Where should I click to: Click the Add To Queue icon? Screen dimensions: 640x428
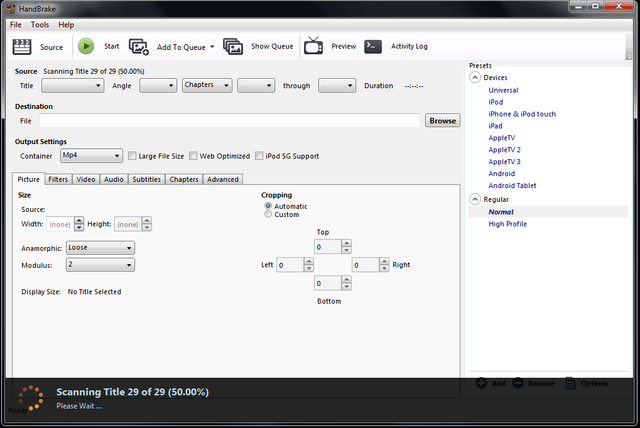(x=139, y=47)
